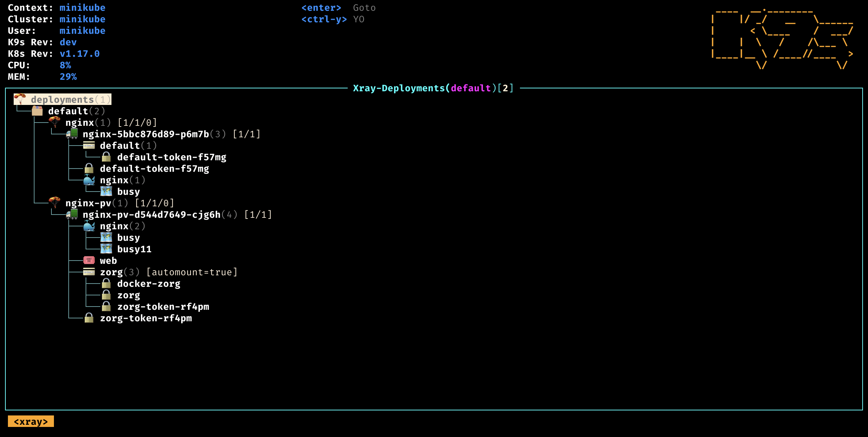Click the whale icon beside nginx(2) container

tap(89, 226)
